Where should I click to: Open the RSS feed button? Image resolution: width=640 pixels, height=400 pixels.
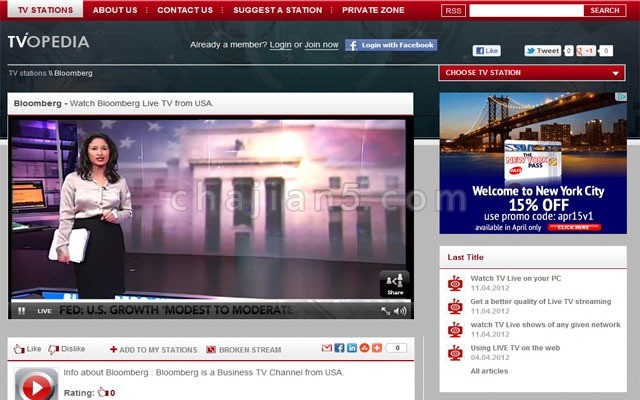pos(453,10)
